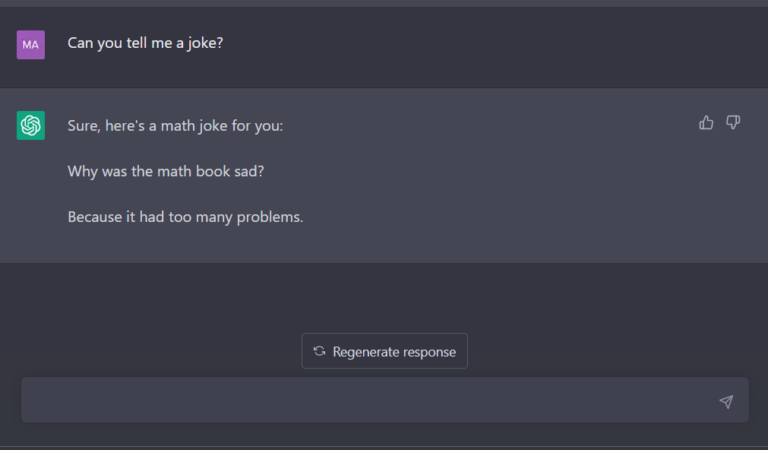Mark the response with thumbs down
The width and height of the screenshot is (768, 450).
click(733, 122)
